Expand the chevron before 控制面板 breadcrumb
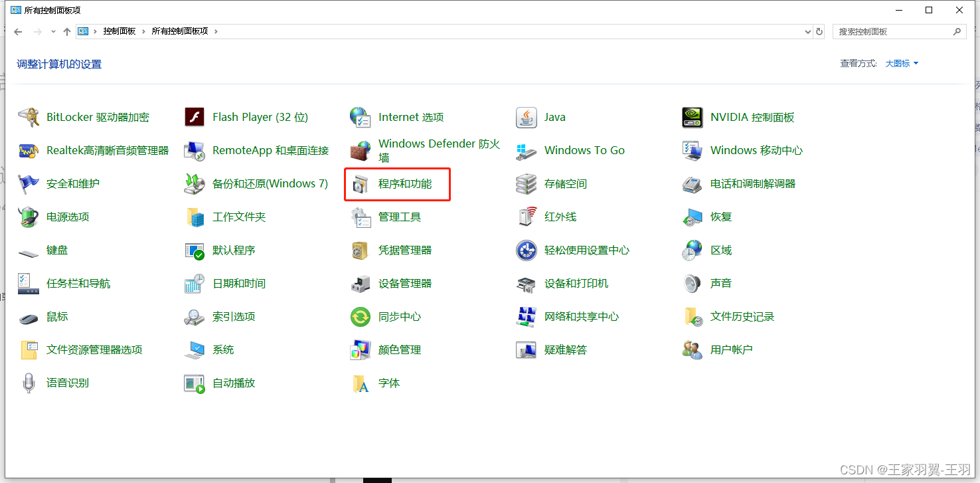 tap(96, 31)
